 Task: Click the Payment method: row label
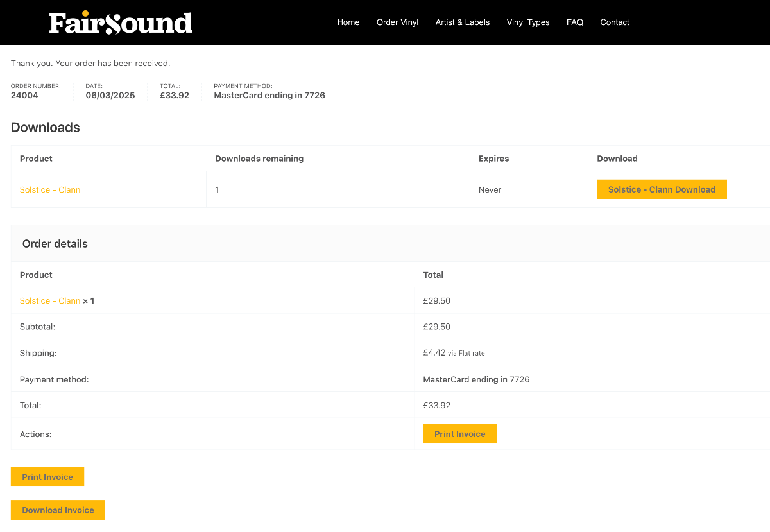[54, 379]
